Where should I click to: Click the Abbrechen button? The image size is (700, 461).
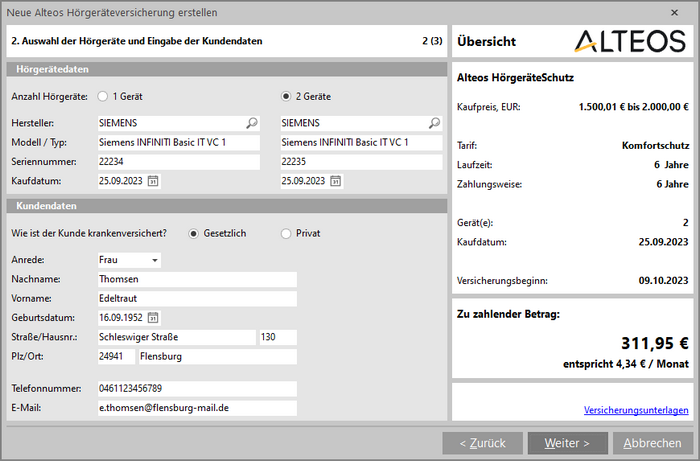(652, 443)
